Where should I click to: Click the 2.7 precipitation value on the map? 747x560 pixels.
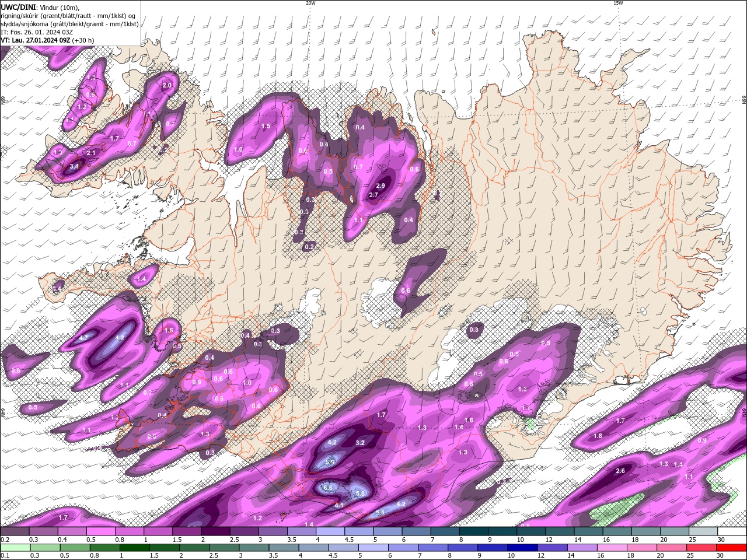[374, 195]
